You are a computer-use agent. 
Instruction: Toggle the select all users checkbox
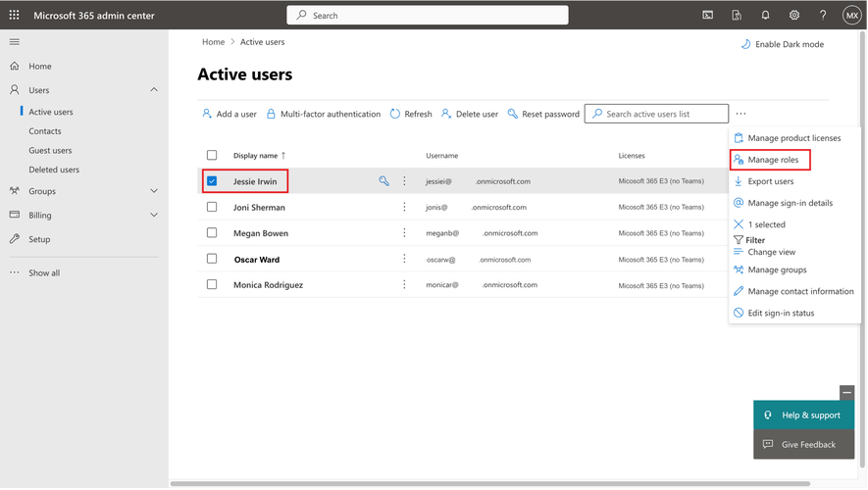[x=212, y=155]
